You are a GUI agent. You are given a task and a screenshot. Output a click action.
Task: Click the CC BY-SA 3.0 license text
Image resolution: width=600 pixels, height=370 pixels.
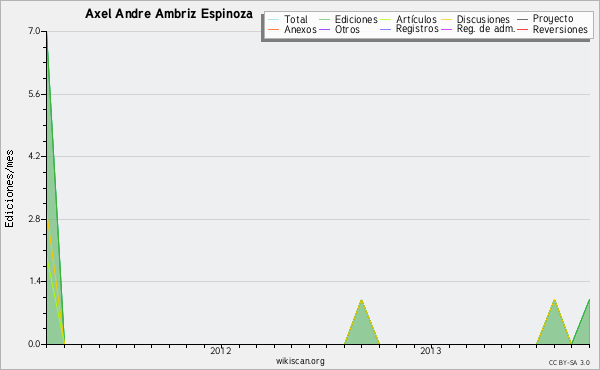click(569, 362)
